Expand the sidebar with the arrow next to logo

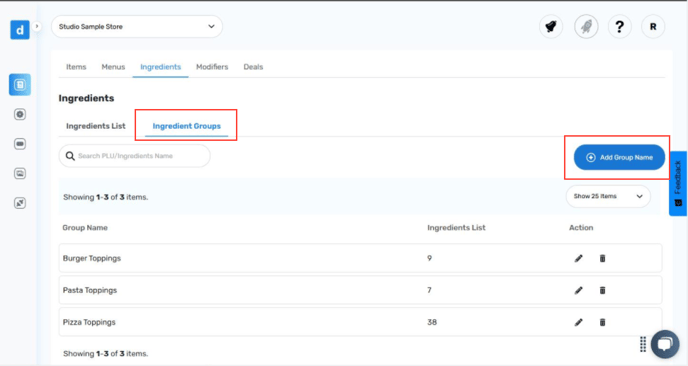(37, 26)
